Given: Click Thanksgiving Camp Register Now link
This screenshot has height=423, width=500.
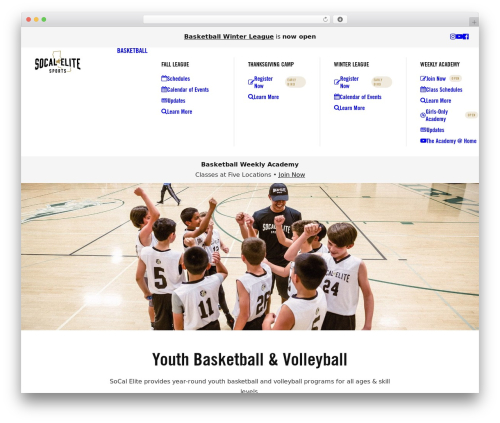Looking at the screenshot, I should [263, 82].
